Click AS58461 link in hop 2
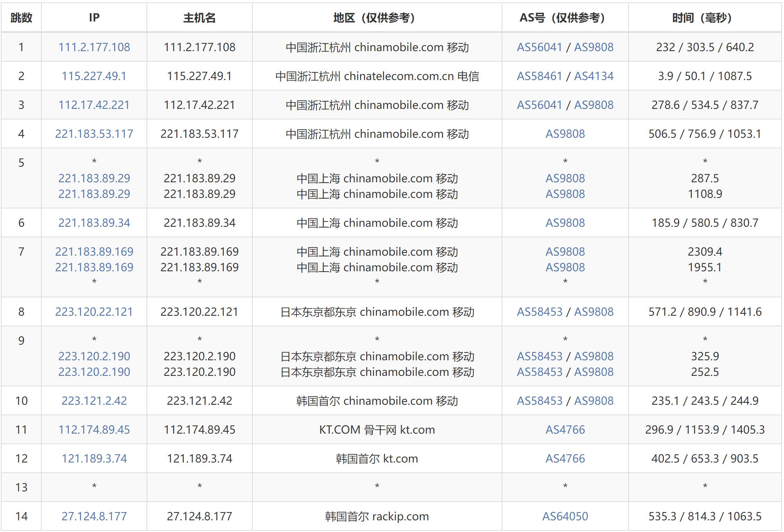784x532 pixels. [x=539, y=76]
